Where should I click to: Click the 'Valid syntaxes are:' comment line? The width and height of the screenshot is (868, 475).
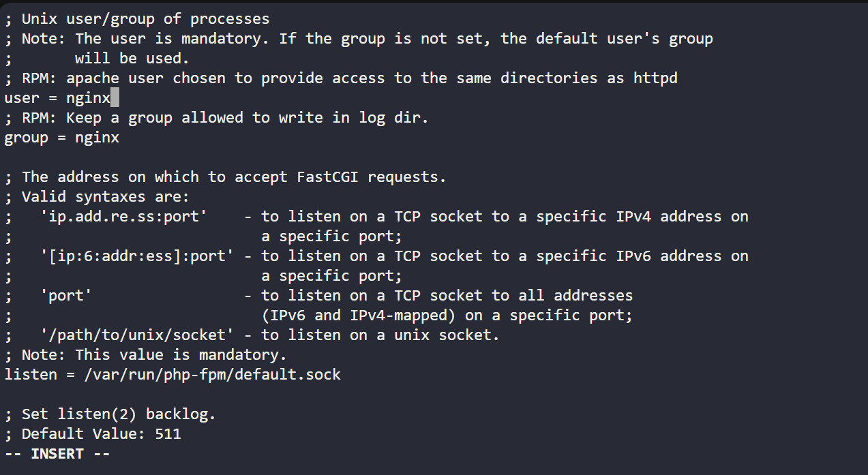point(98,197)
